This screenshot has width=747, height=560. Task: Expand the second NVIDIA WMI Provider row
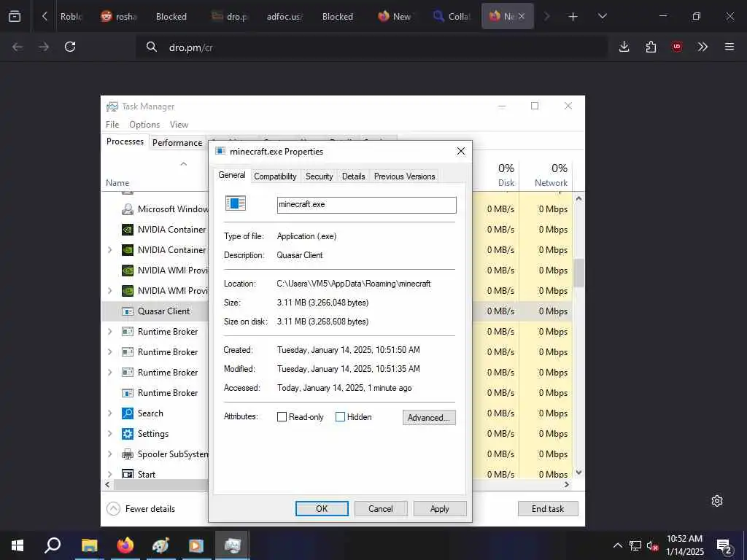click(110, 290)
